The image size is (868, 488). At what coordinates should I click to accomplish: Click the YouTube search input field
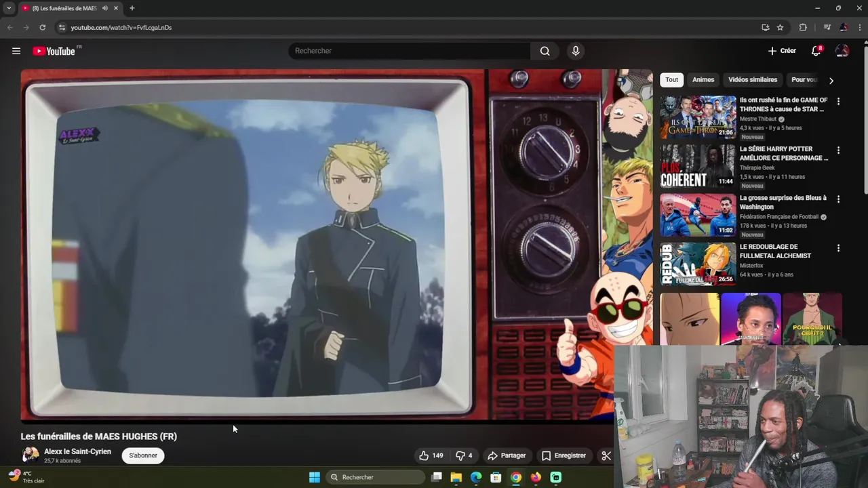pos(410,51)
